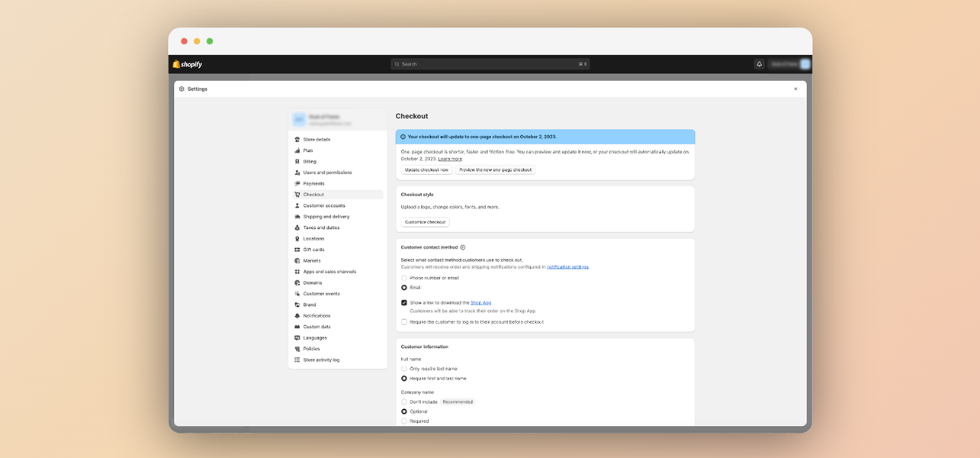Screen dimensions: 980x458
Task: Open Customer accounts via the person icon
Action: (x=297, y=205)
